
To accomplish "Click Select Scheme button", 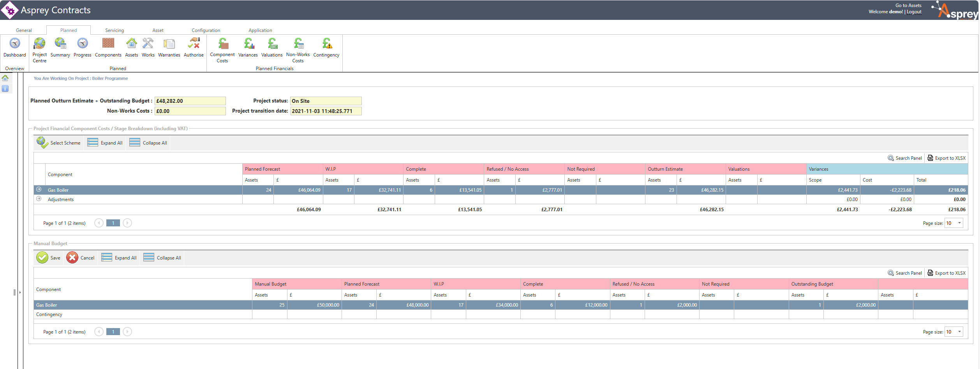I will 59,143.
